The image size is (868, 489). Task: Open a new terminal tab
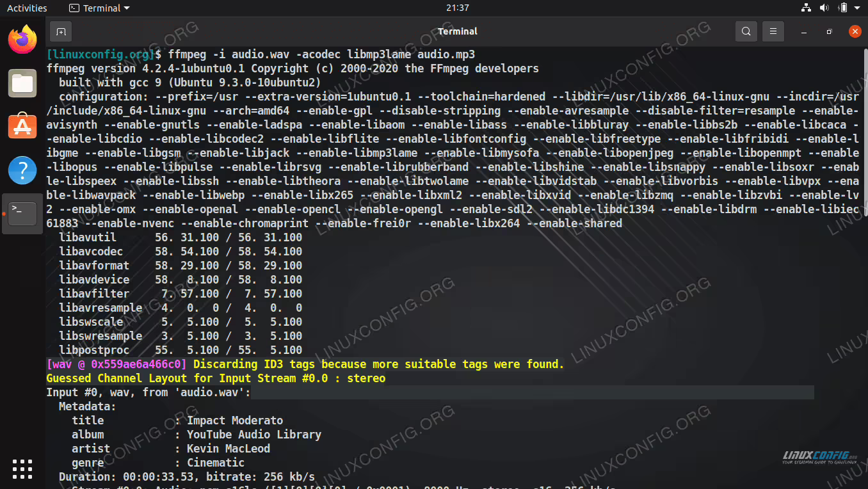[x=61, y=31]
